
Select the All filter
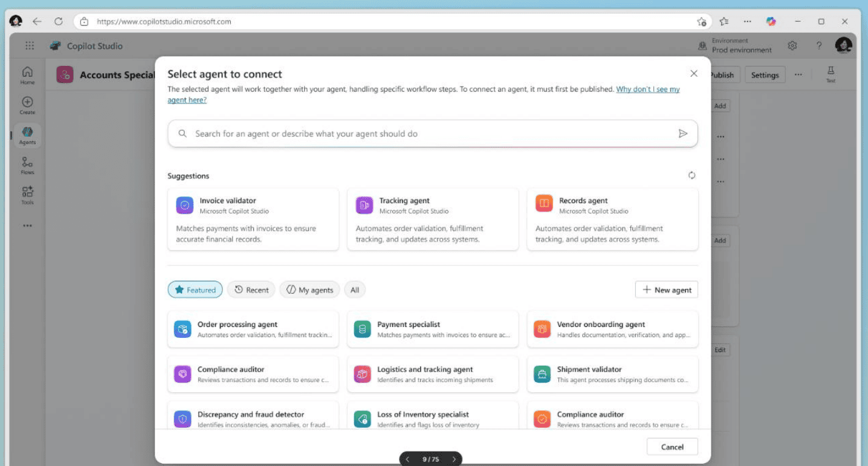[355, 290]
